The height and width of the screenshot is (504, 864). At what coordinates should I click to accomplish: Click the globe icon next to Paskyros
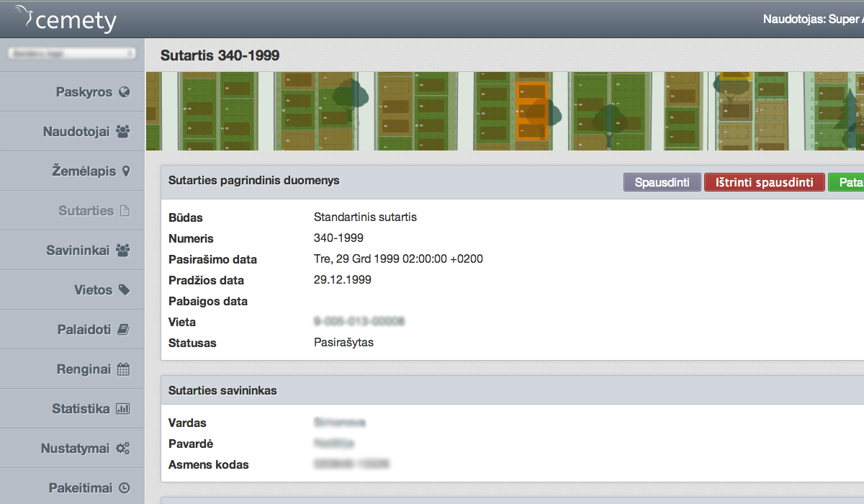[x=124, y=92]
